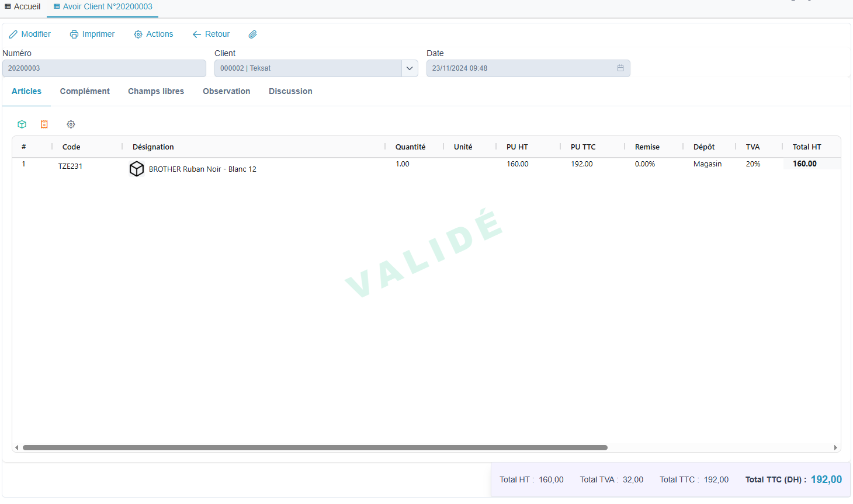Open the Client dropdown showing 000002 Teksat
Viewport: 853px width, 504px height.
coord(410,68)
